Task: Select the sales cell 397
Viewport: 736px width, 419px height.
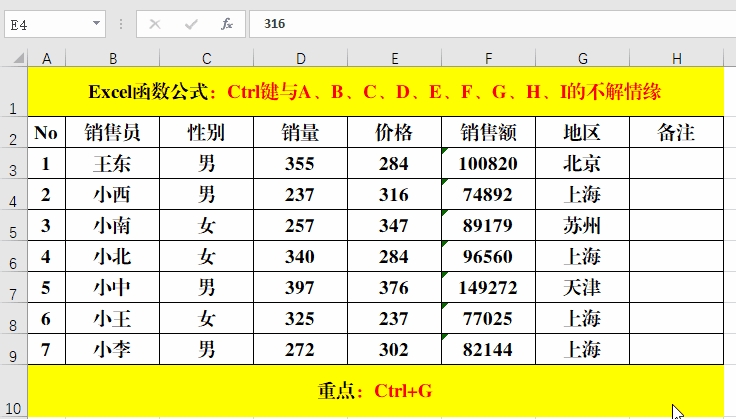Action: [x=300, y=287]
